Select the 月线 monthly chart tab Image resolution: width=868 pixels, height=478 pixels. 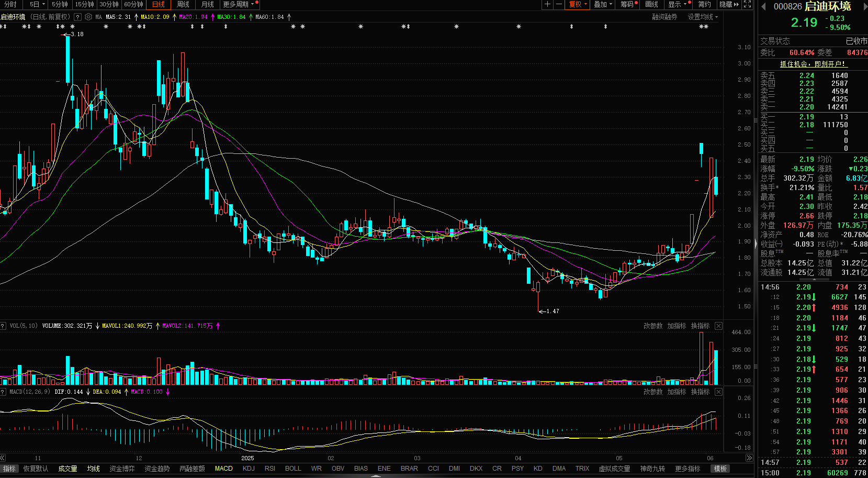click(x=208, y=4)
